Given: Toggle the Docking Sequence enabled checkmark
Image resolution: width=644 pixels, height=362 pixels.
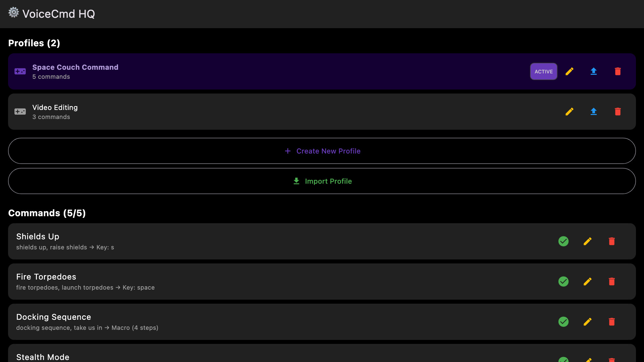Looking at the screenshot, I should pyautogui.click(x=563, y=322).
